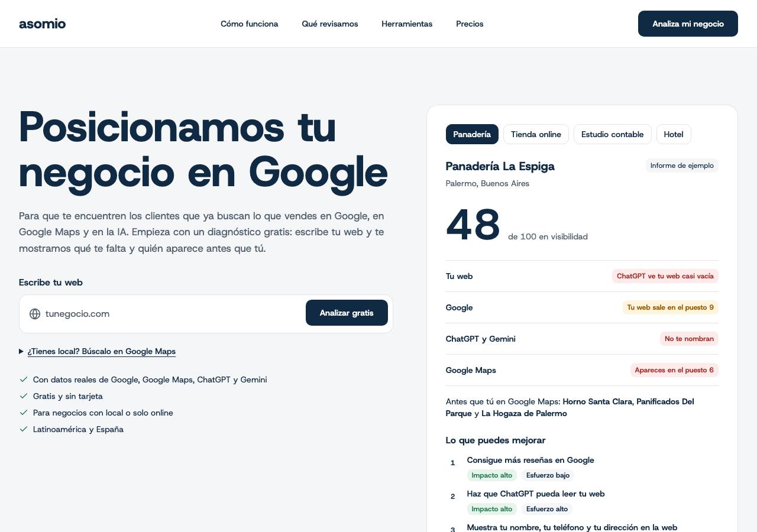View 'Precios' page

click(x=470, y=24)
